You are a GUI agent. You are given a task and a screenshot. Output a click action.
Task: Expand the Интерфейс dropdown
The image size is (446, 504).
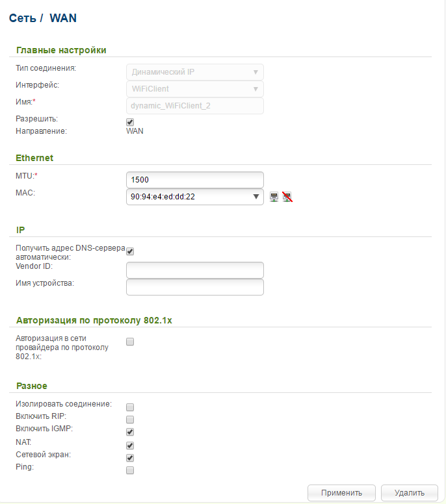point(194,88)
